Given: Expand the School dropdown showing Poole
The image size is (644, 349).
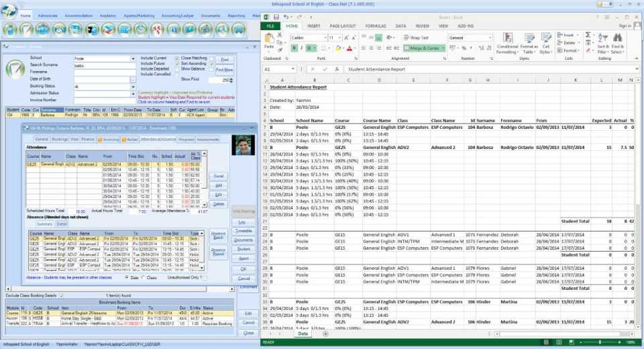Looking at the screenshot, I should point(134,58).
